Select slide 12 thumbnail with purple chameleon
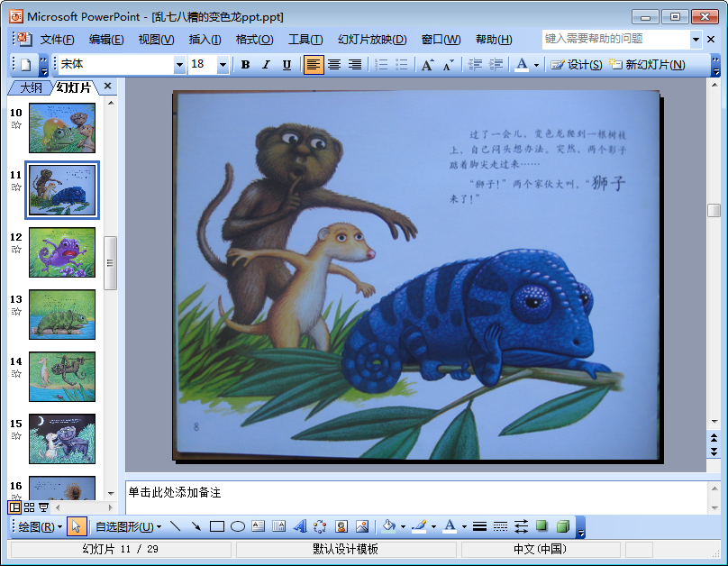 (62, 252)
